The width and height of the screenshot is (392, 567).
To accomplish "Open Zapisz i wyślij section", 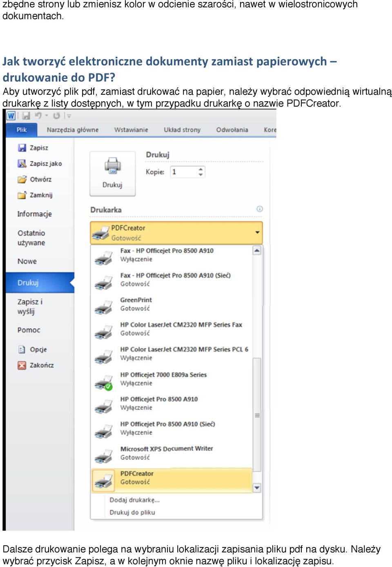I will click(x=30, y=307).
